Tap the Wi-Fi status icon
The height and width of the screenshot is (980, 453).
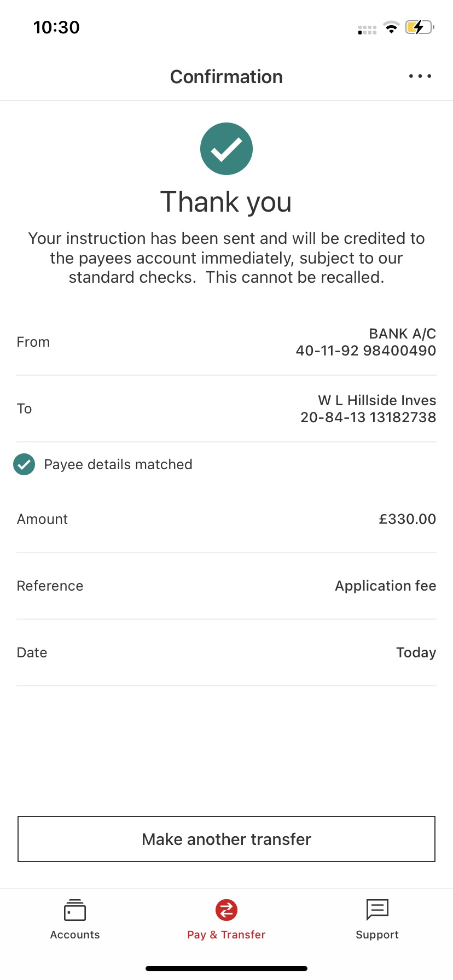[x=391, y=27]
